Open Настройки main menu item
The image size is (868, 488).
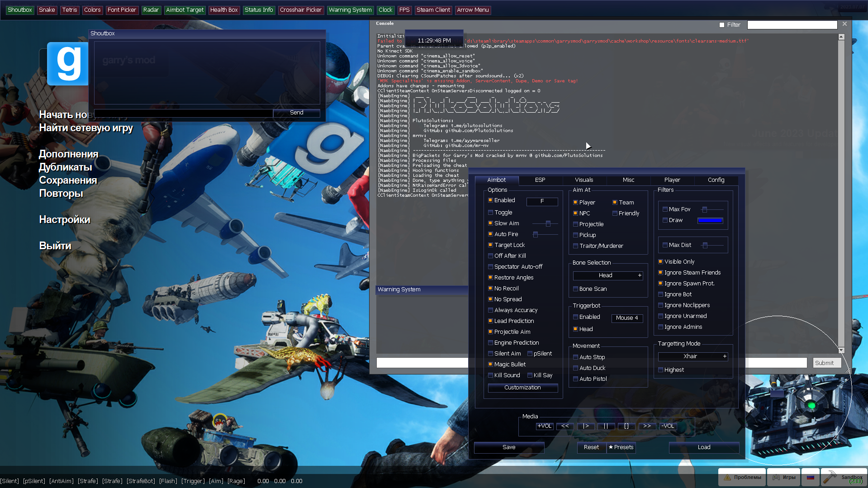(65, 220)
